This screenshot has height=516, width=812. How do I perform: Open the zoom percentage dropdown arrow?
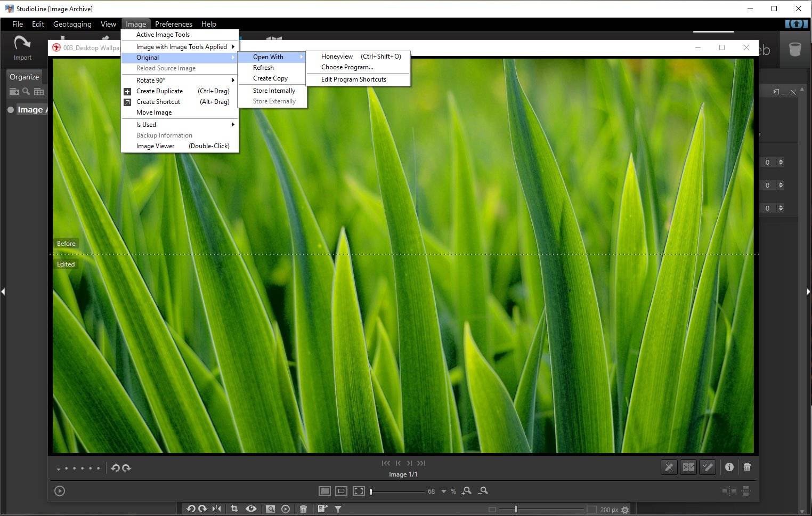(443, 491)
